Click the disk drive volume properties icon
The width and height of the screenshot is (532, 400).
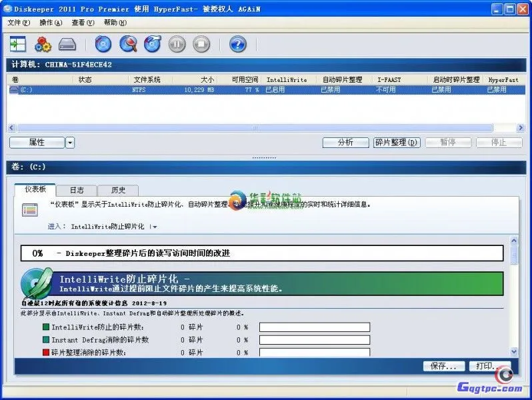(x=67, y=44)
